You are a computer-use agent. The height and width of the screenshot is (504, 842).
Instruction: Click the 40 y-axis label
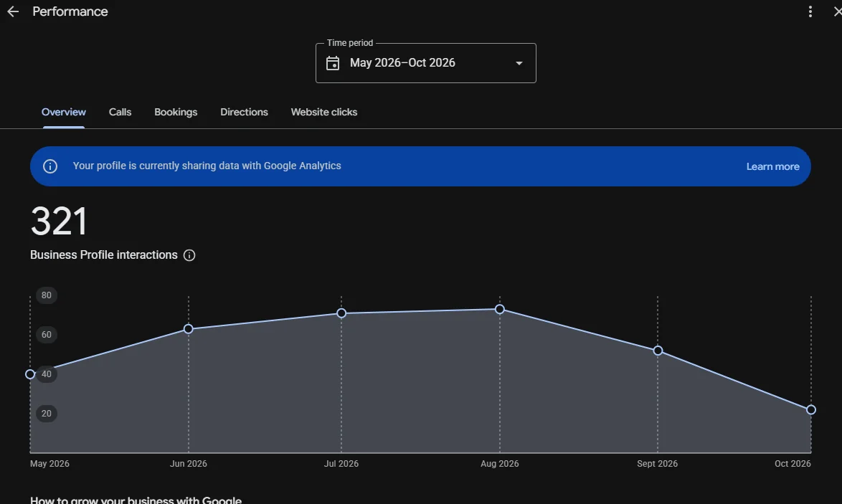coord(47,374)
